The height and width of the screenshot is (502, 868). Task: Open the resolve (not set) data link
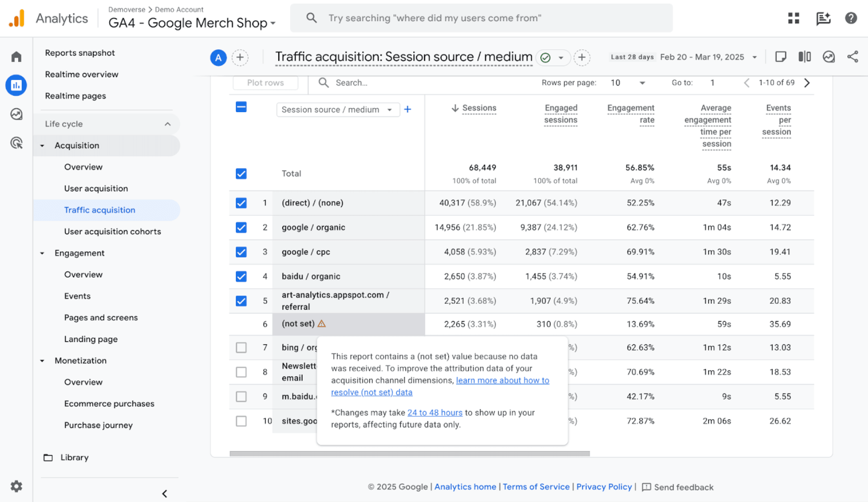pos(372,392)
